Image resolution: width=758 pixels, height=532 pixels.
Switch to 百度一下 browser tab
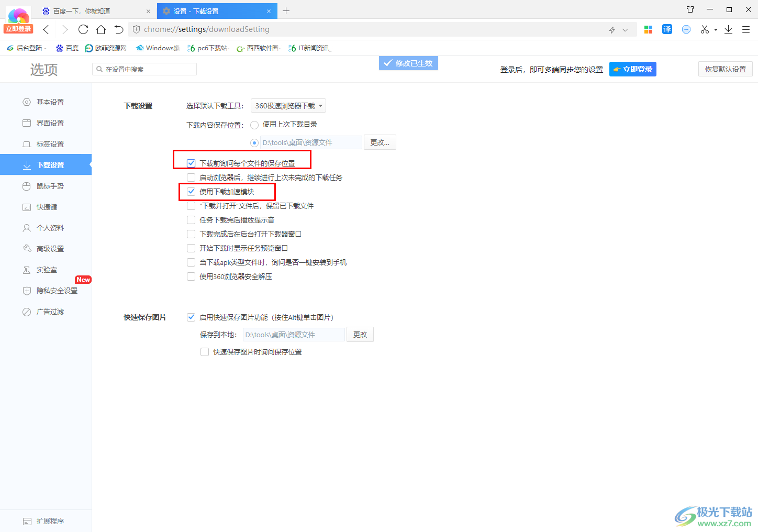pyautogui.click(x=97, y=11)
